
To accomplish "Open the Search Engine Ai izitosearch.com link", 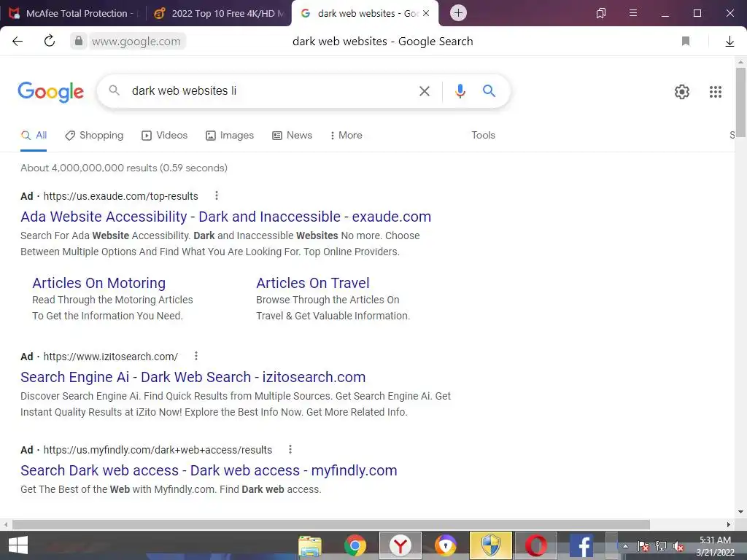I will (193, 377).
